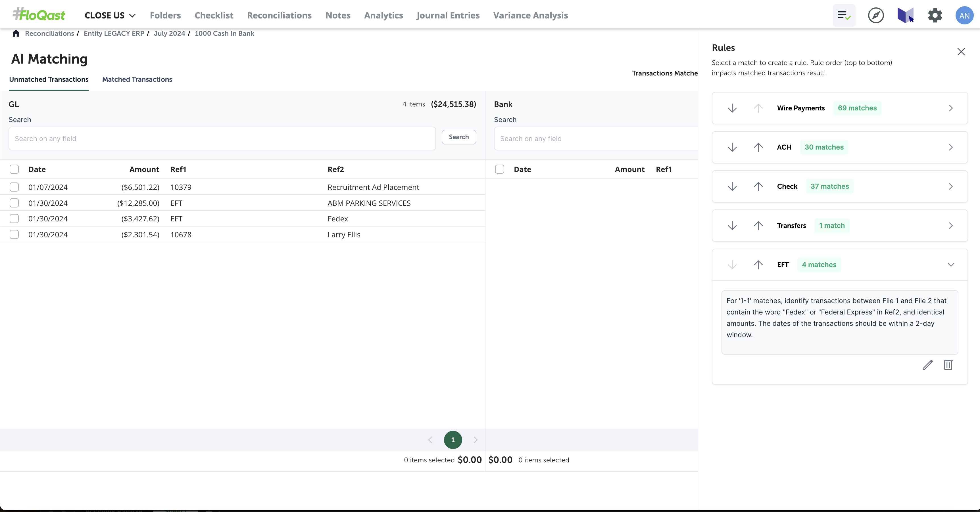Move Wire Payments rule down
This screenshot has height=512, width=980.
pos(732,108)
